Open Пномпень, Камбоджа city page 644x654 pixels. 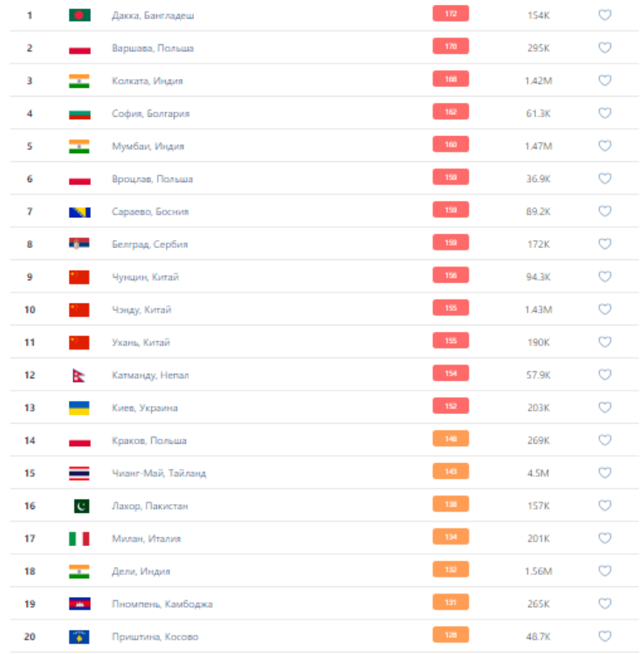[162, 604]
